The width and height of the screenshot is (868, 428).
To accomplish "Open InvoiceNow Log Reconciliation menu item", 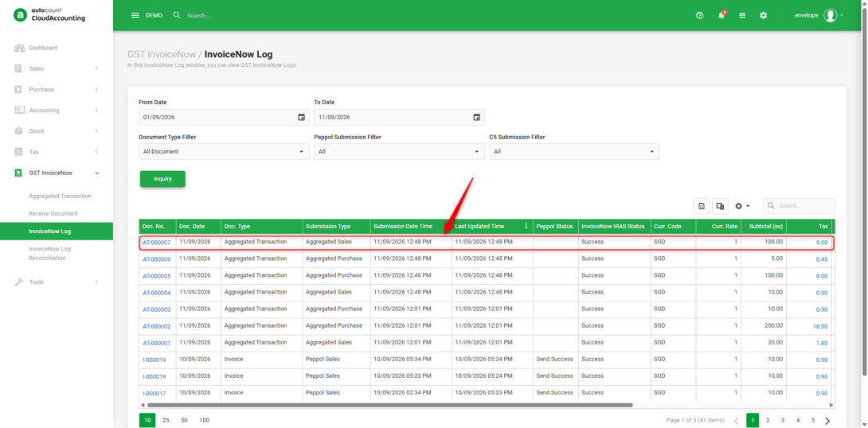I will point(50,253).
